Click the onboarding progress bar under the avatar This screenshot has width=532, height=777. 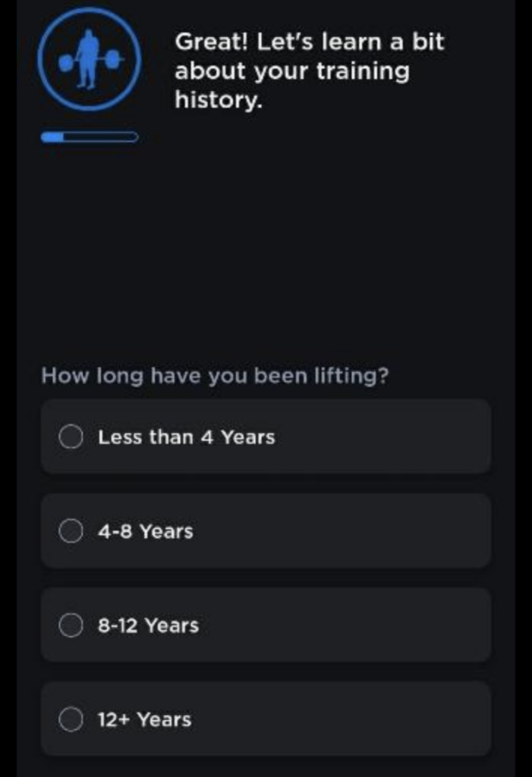click(x=90, y=137)
